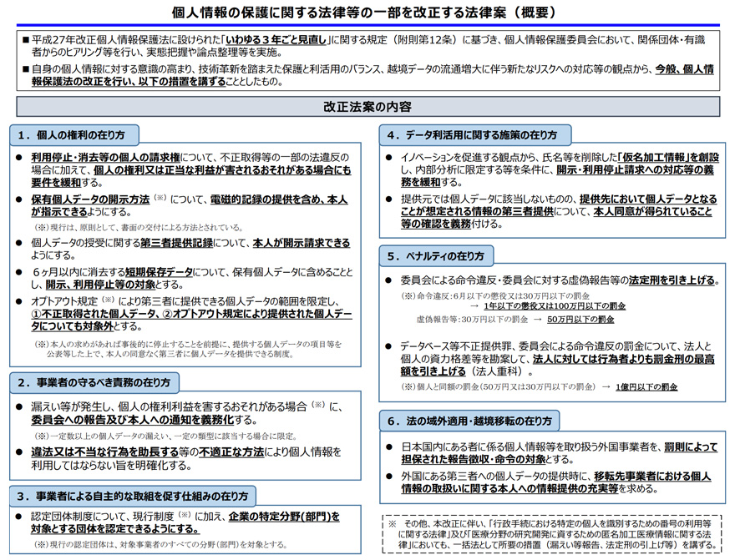Click the underlined 1億円以下の罰金 text
Screen dimensions: 735x560
coord(648,387)
